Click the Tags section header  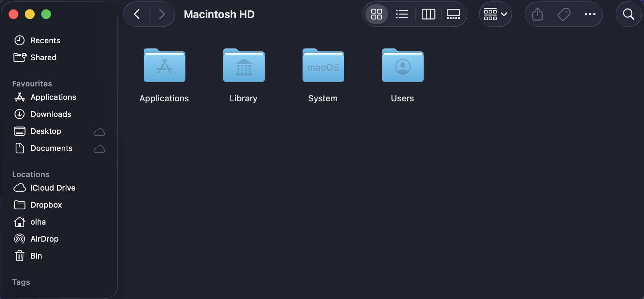(x=21, y=282)
